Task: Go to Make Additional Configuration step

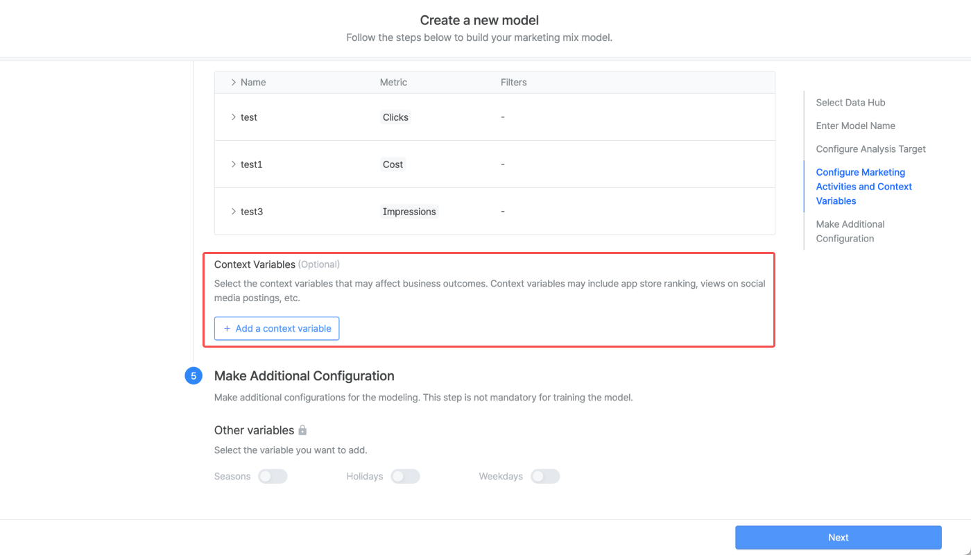Action: pos(850,231)
